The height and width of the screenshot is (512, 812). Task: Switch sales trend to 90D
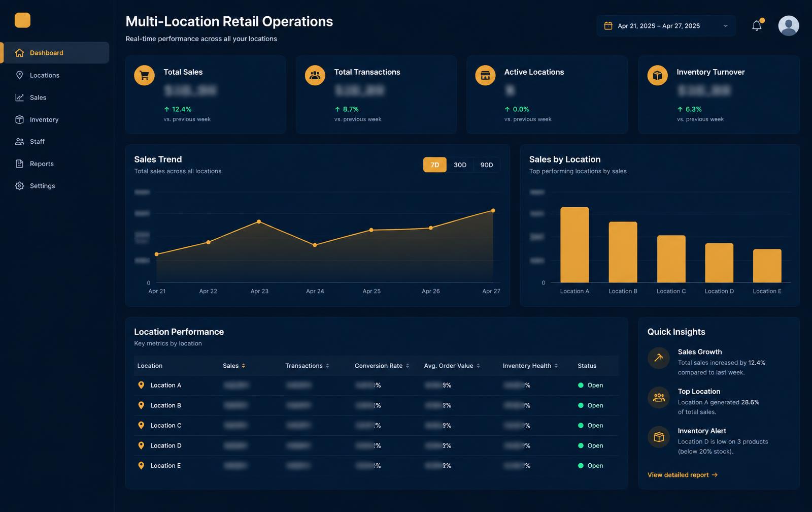coord(487,165)
